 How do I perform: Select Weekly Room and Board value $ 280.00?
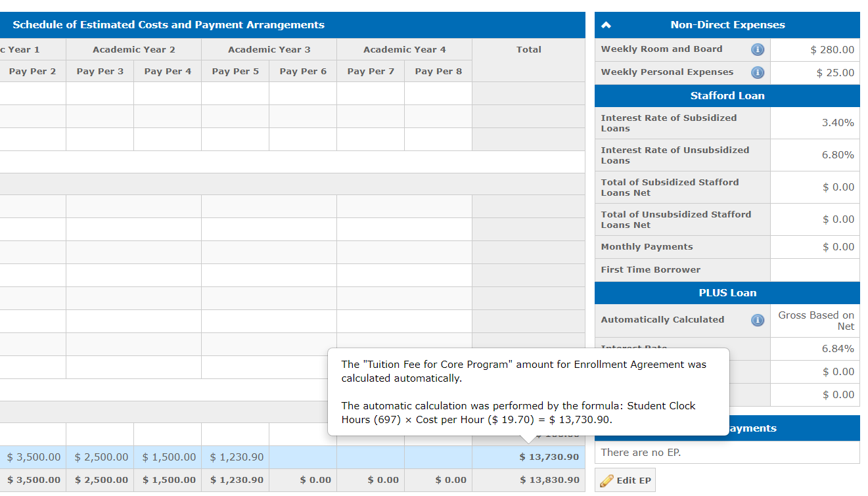point(833,49)
